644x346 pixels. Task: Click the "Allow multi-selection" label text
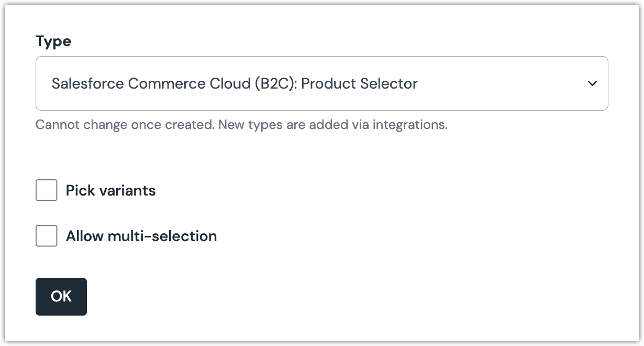pos(141,236)
